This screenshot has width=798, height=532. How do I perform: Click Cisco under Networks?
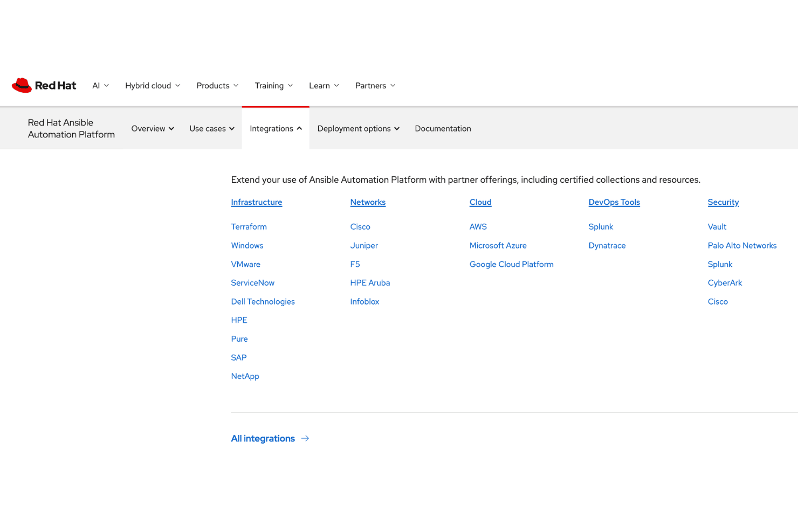coord(360,227)
